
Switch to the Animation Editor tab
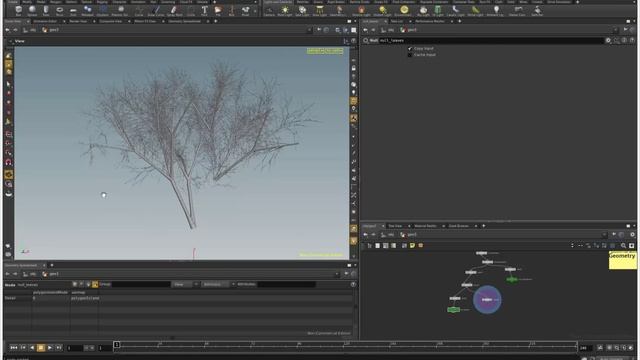click(45, 21)
